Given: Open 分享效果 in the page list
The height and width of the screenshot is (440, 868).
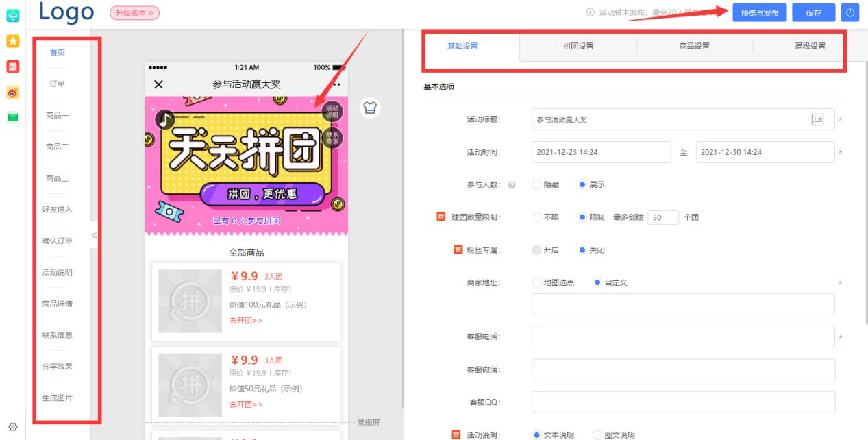Looking at the screenshot, I should pyautogui.click(x=58, y=367).
